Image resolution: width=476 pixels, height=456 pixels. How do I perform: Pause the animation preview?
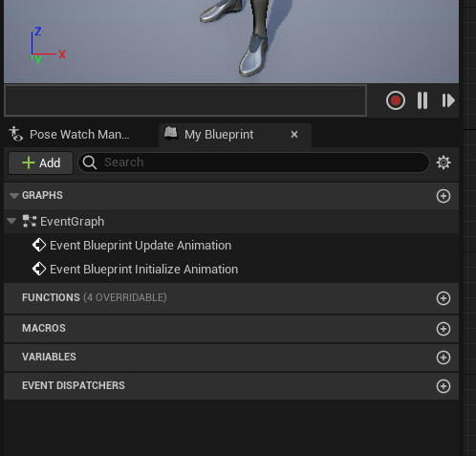pyautogui.click(x=422, y=100)
